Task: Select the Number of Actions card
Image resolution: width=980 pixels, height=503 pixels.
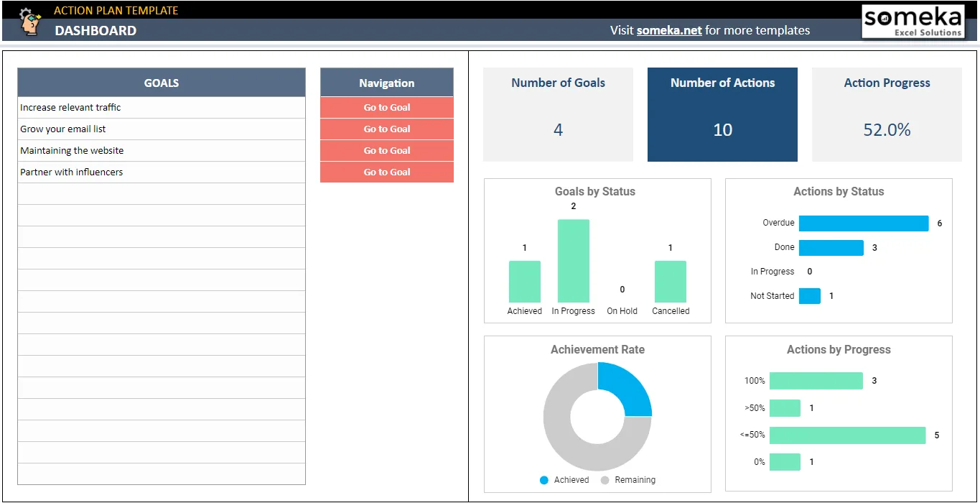Action: click(722, 114)
